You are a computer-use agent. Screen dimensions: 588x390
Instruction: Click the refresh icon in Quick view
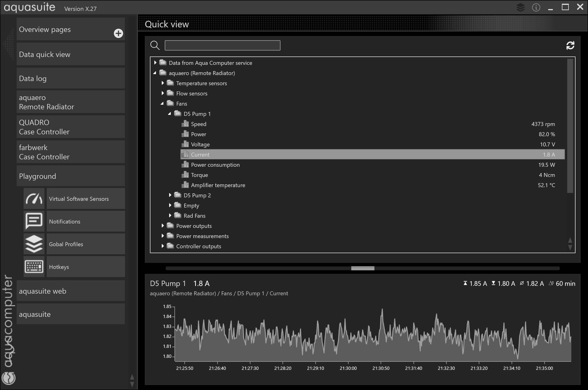pyautogui.click(x=570, y=46)
